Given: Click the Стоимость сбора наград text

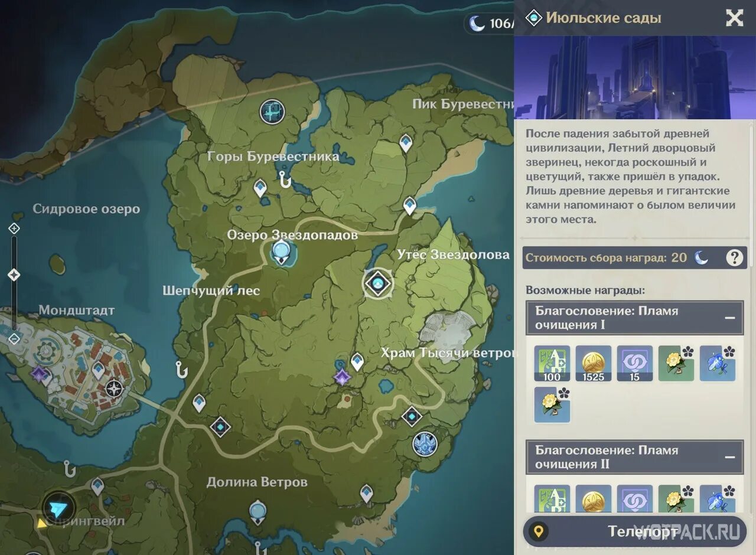Looking at the screenshot, I should click(x=596, y=257).
